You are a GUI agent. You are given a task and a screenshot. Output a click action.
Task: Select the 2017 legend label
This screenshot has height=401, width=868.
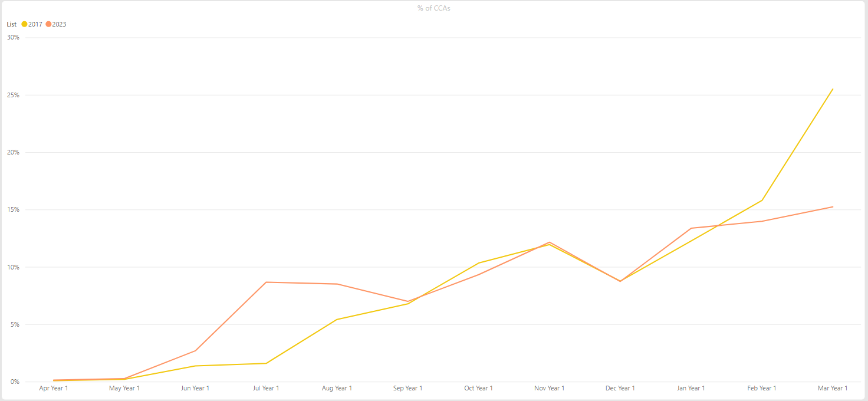click(35, 24)
